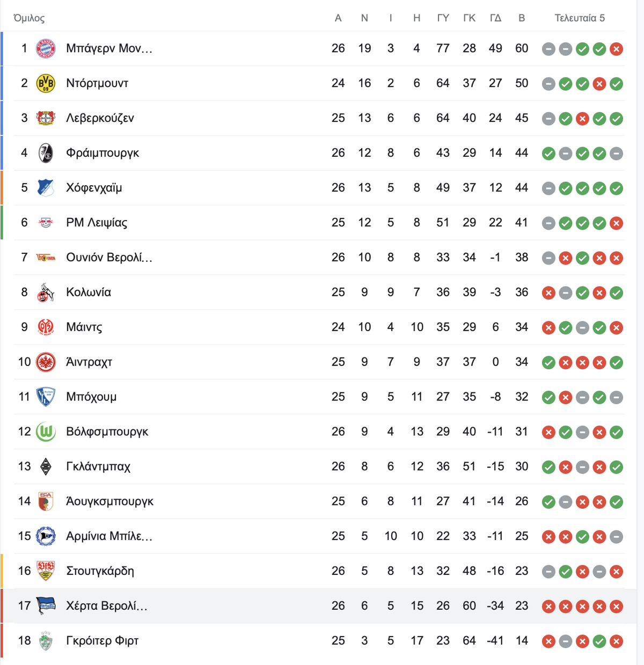Screen dimensions: 644x665
Task: Select the Γκλάντμπαχ team name
Action: pyautogui.click(x=98, y=466)
